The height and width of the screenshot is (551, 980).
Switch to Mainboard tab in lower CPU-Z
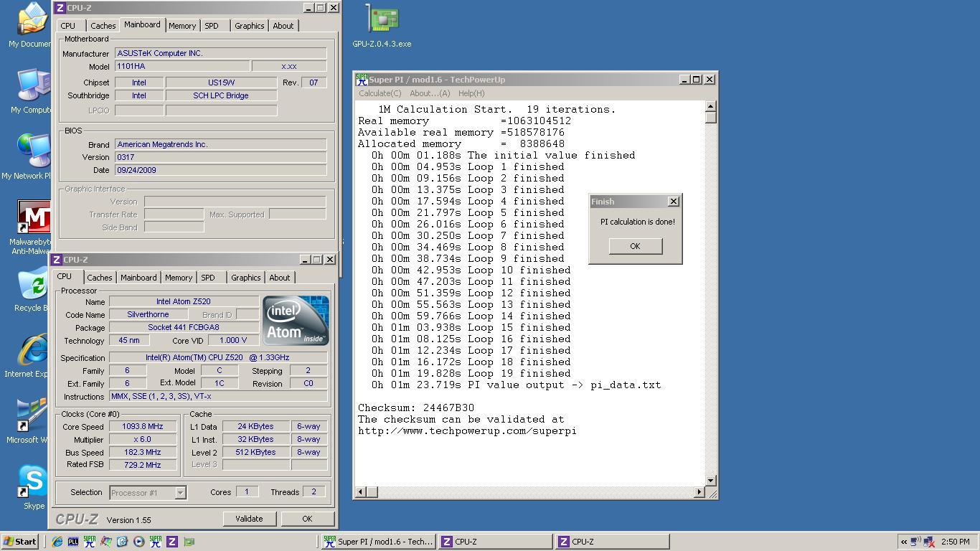click(x=138, y=278)
